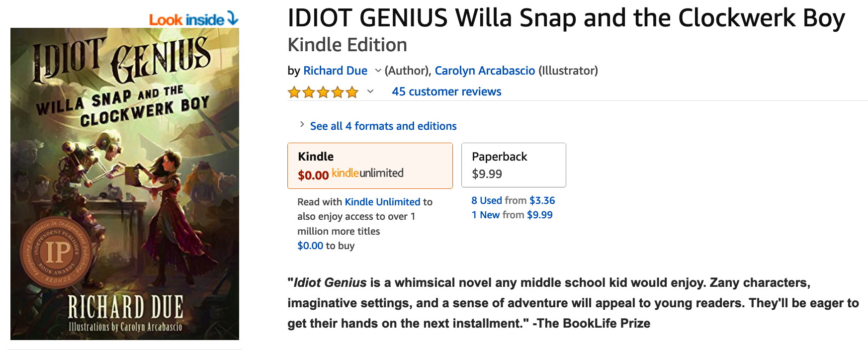Click the $0.00 to buy link
This screenshot has height=350, width=868.
[x=310, y=246]
